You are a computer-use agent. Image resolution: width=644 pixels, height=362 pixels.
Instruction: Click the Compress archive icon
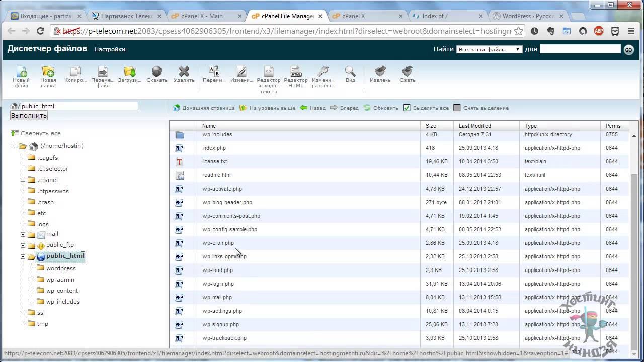407,72
